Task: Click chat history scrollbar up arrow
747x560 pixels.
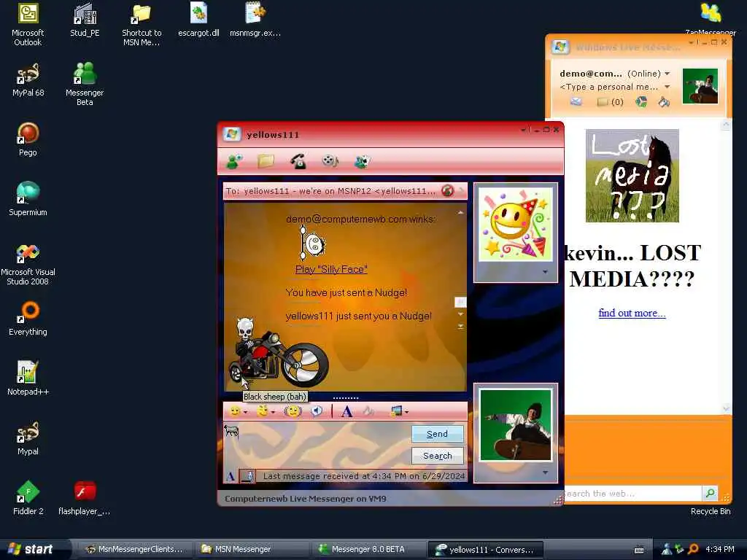Action: click(x=461, y=212)
